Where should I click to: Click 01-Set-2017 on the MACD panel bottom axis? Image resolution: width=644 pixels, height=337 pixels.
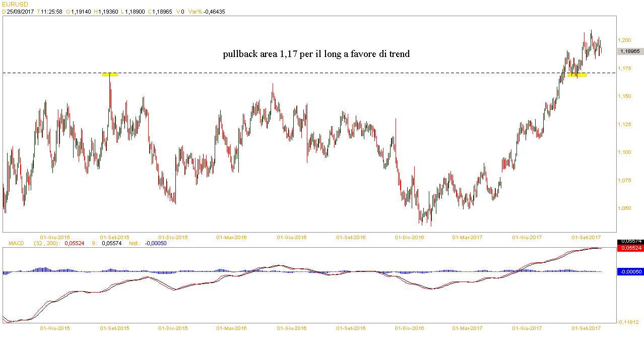click(x=586, y=328)
